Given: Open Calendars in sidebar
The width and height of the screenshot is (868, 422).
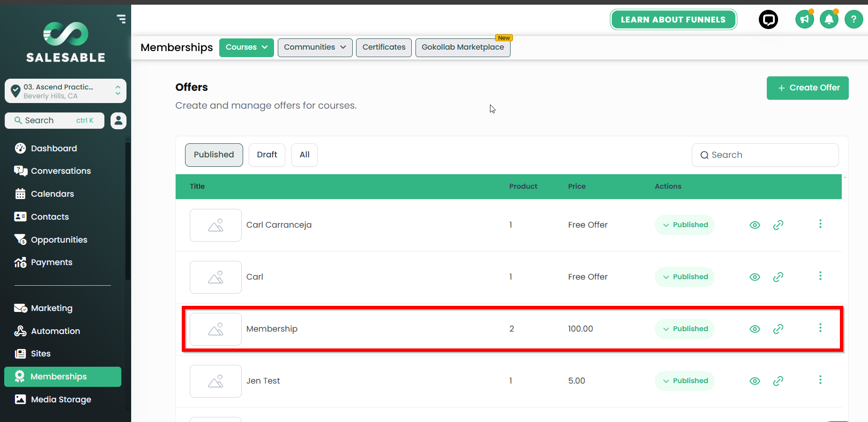Looking at the screenshot, I should click(x=52, y=194).
